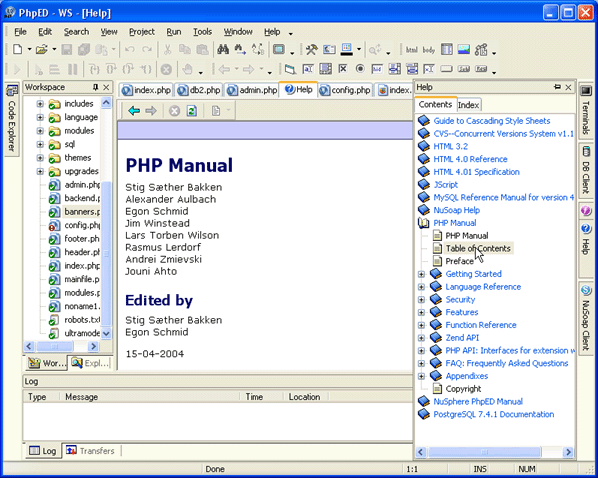
Task: Click the form checkbox insert icon
Action: click(343, 69)
